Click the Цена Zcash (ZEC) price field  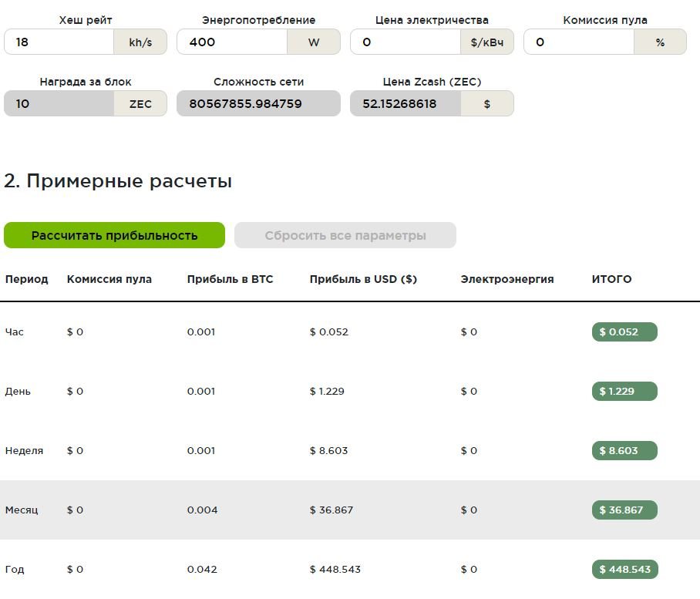[x=406, y=103]
